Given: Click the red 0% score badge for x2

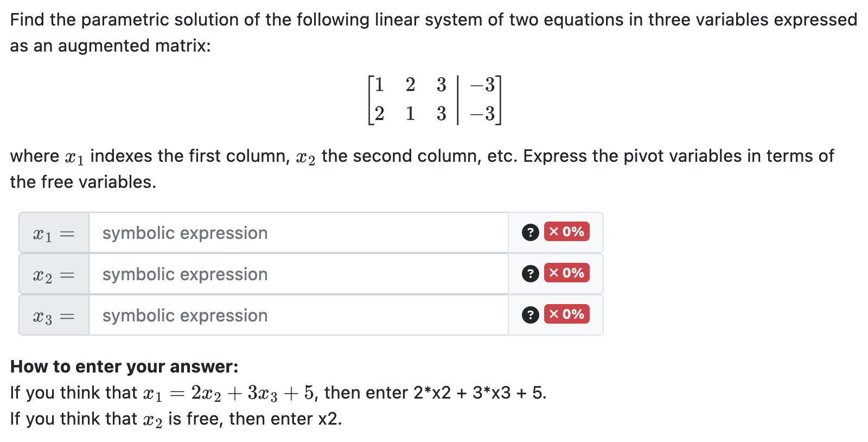Looking at the screenshot, I should (x=566, y=273).
